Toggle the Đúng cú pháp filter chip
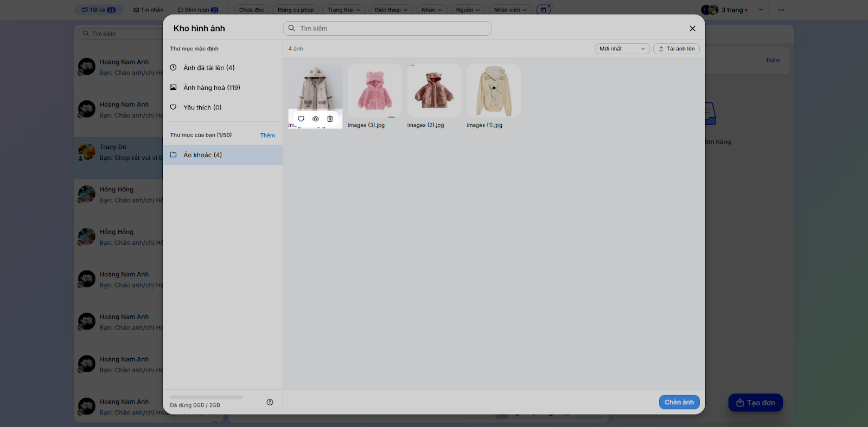Screen dimensions: 868x427 (296, 10)
